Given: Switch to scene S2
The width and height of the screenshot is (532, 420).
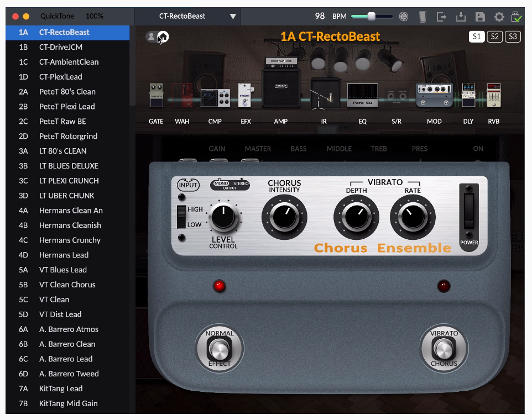Looking at the screenshot, I should coord(495,36).
